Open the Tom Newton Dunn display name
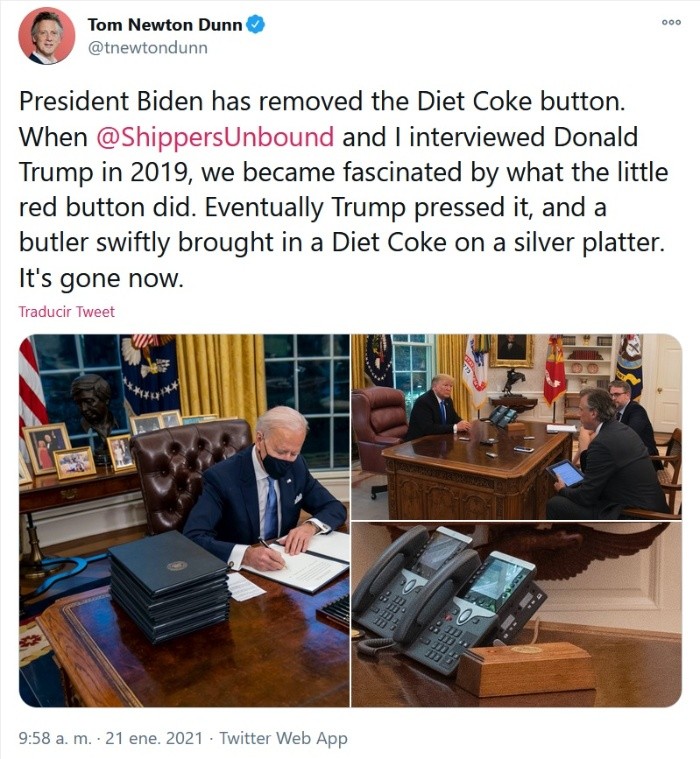The width and height of the screenshot is (700, 759). pyautogui.click(x=165, y=25)
